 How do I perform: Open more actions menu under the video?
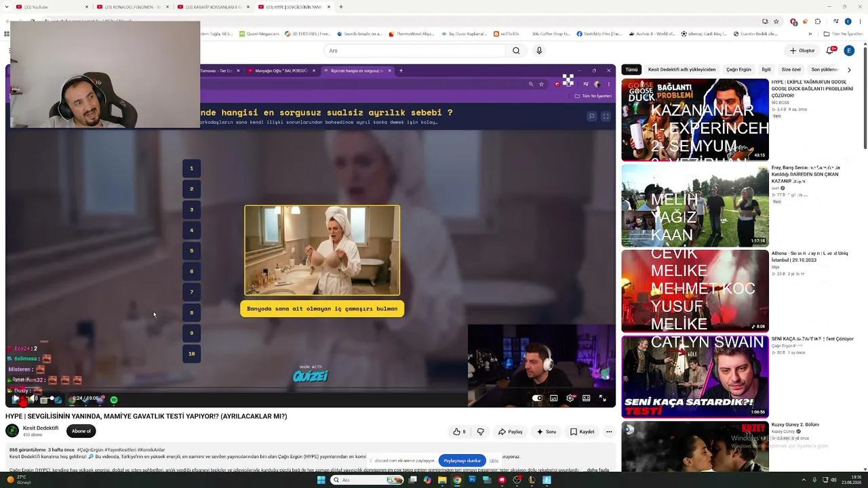click(609, 432)
